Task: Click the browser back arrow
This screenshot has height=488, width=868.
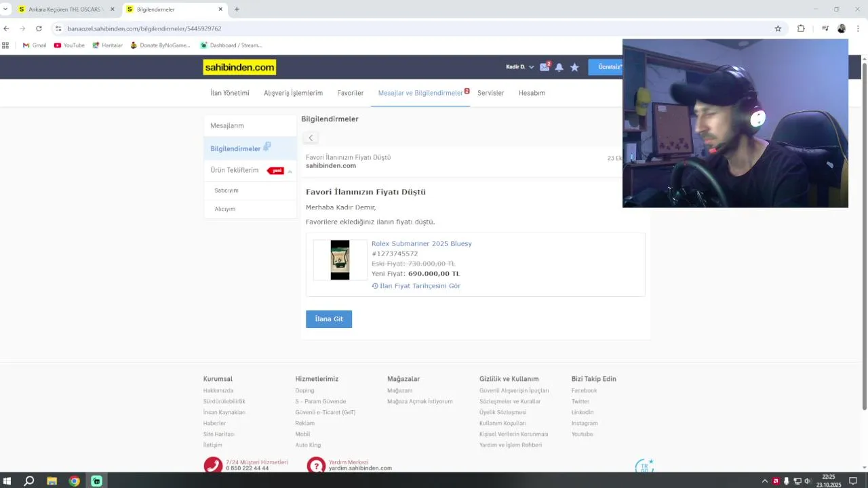Action: pos(6,28)
